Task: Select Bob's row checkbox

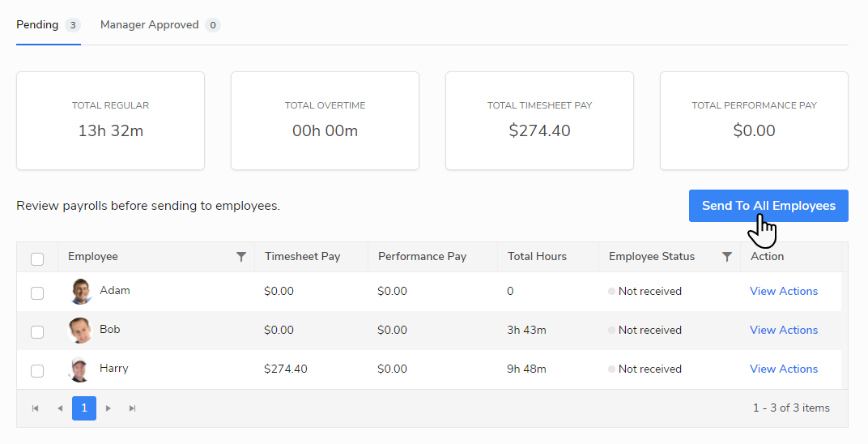Action: 37,331
